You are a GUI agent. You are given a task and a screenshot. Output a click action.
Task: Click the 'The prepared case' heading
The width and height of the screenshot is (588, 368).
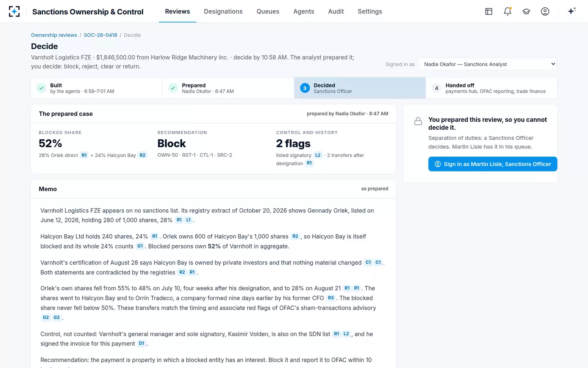(x=66, y=114)
